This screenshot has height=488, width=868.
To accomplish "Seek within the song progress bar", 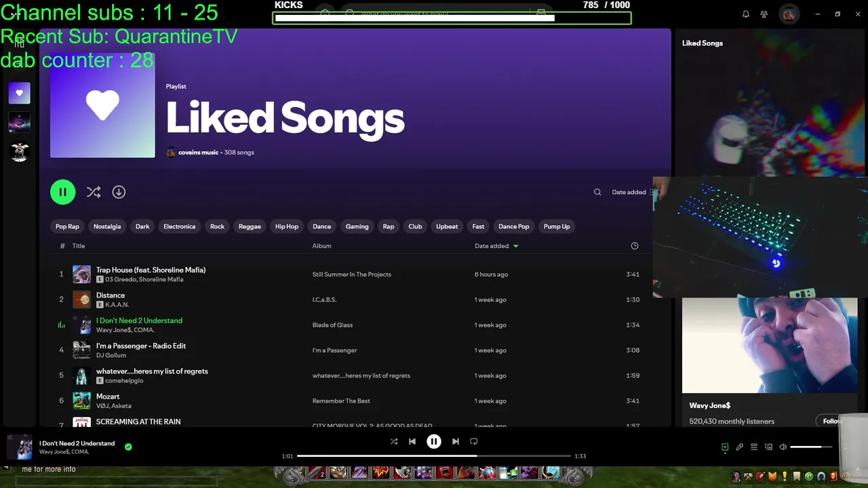I will tap(434, 456).
